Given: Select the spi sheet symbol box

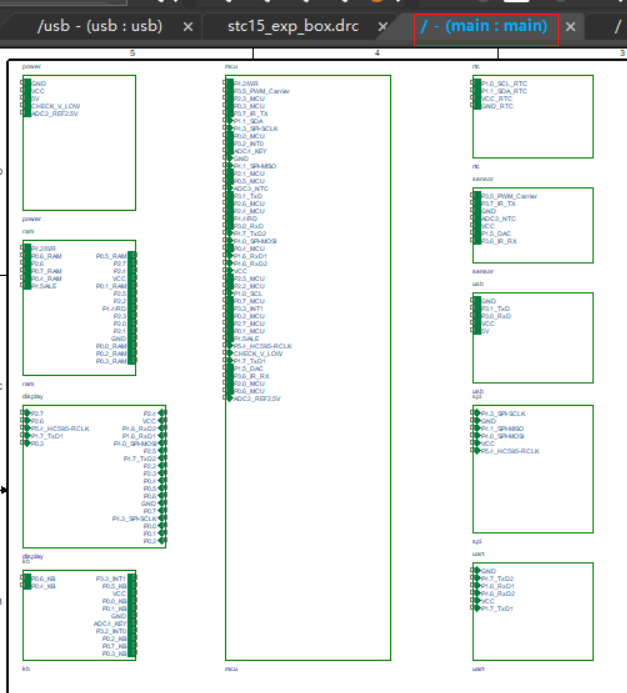Looking at the screenshot, I should pos(533,469).
